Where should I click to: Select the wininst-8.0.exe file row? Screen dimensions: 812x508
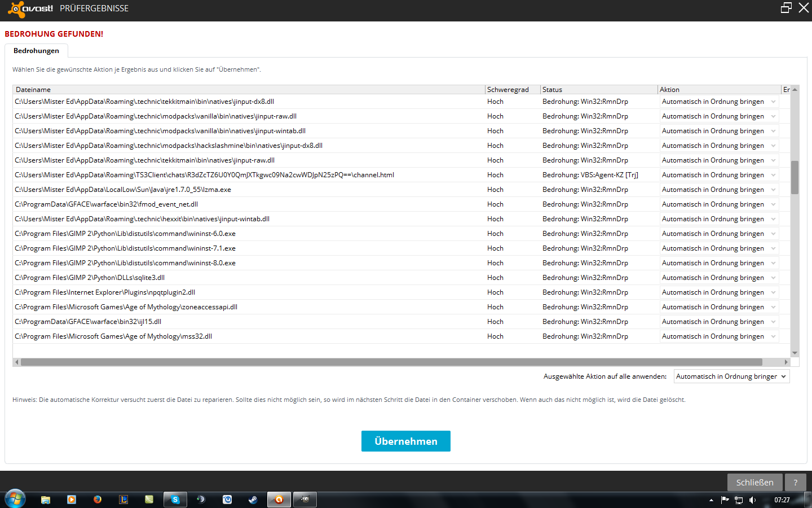401,263
